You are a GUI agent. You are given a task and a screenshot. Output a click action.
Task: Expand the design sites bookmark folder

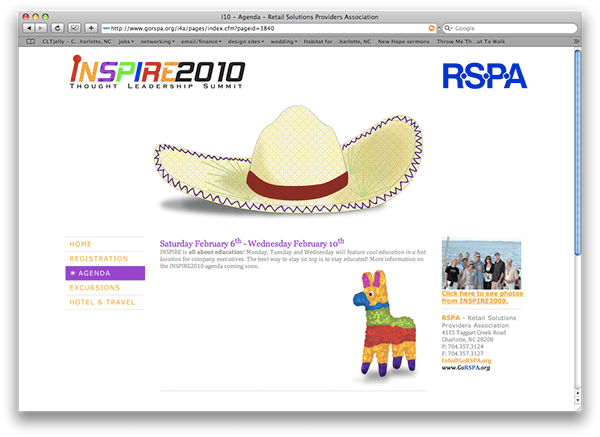click(x=246, y=41)
